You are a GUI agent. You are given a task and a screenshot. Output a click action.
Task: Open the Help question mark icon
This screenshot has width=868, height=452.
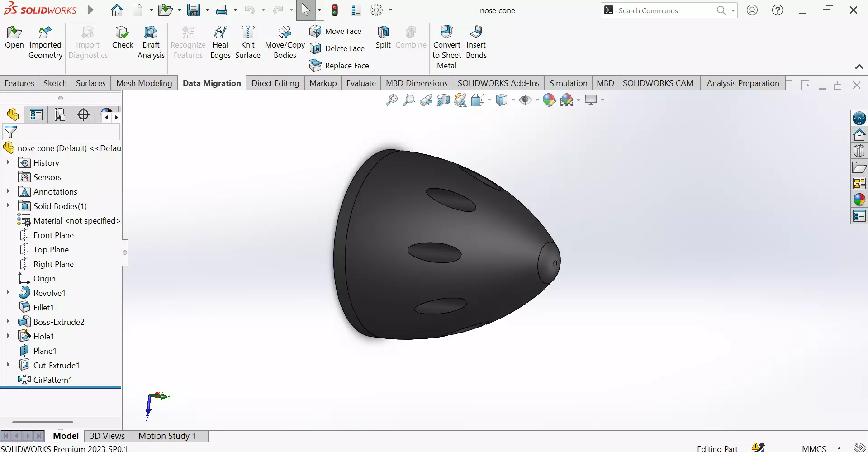(778, 10)
